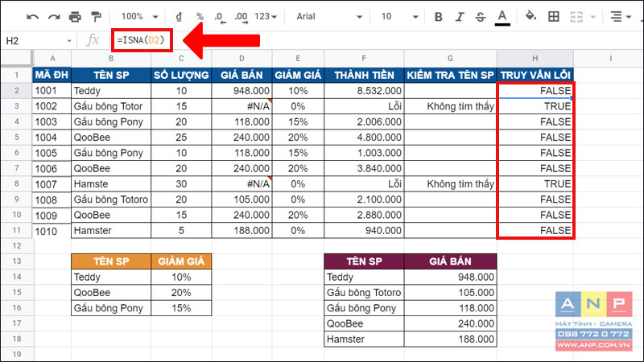The width and height of the screenshot is (644, 362).
Task: Select the 188.000 cell in price table
Action: coord(450,339)
